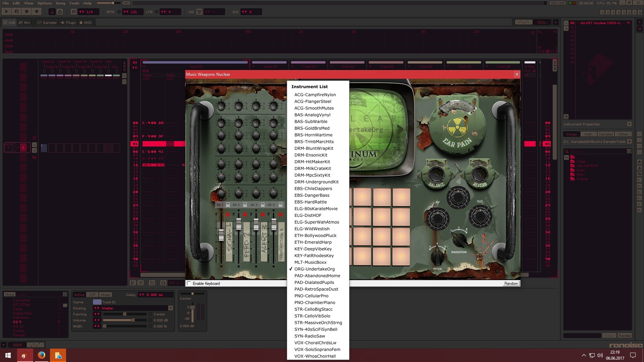
Task: Collapse lower frame with bottom-left arrow
Action: click(3, 345)
